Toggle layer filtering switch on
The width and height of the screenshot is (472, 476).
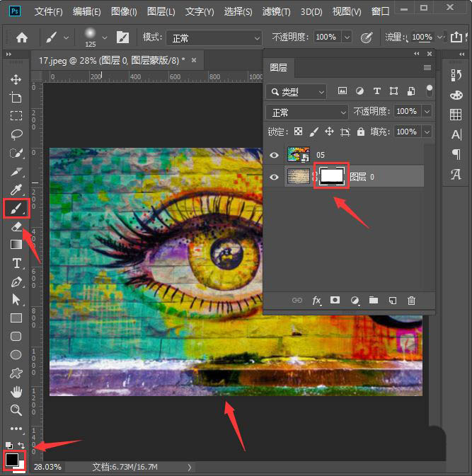429,91
